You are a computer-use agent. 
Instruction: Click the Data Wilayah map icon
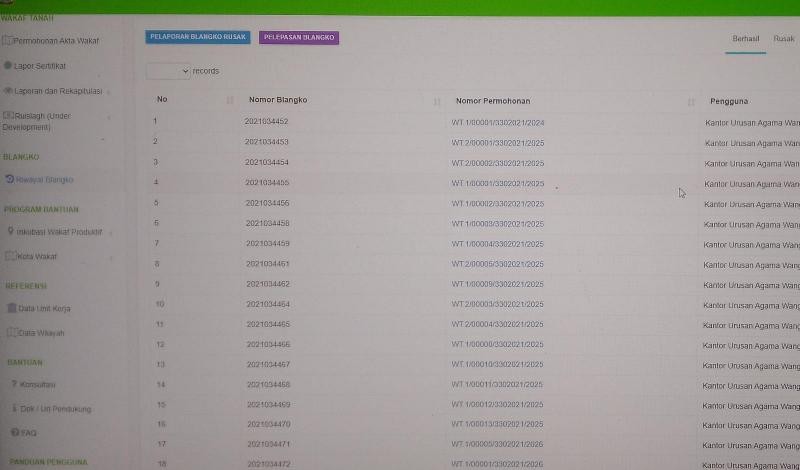[12, 332]
